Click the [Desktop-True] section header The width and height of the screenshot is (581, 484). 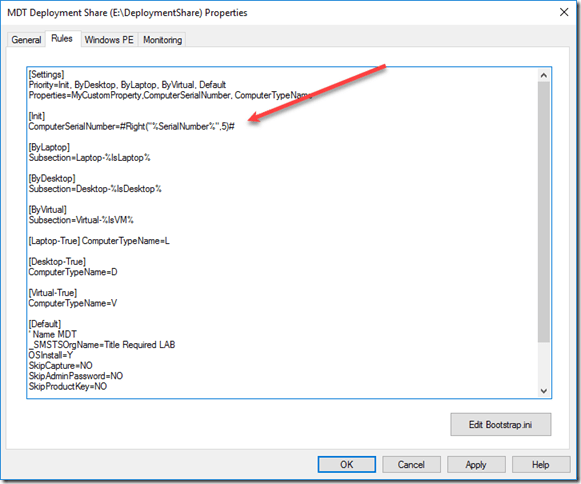pos(57,262)
